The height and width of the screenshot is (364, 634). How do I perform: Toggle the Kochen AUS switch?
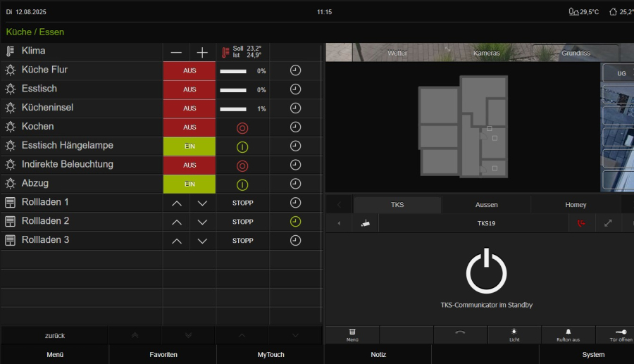click(189, 127)
